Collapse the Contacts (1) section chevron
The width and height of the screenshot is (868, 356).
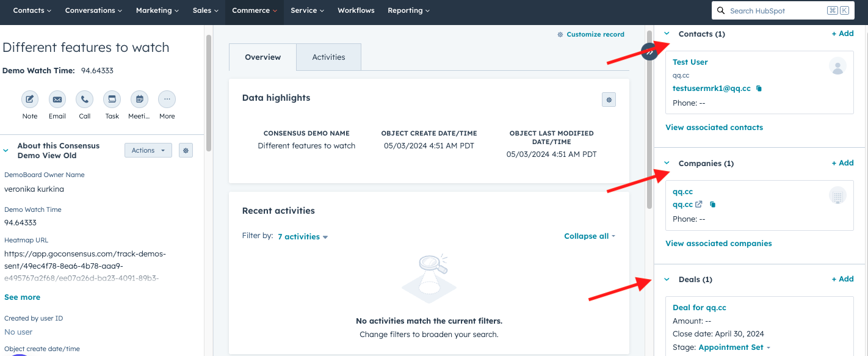click(x=667, y=34)
